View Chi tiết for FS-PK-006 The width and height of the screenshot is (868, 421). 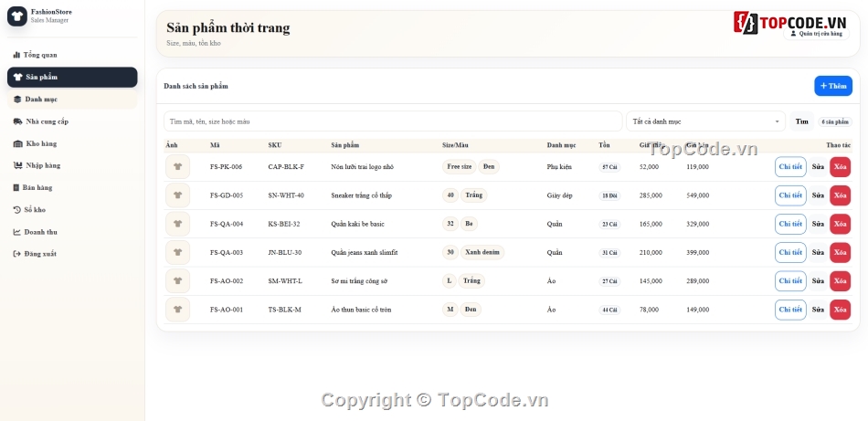790,166
